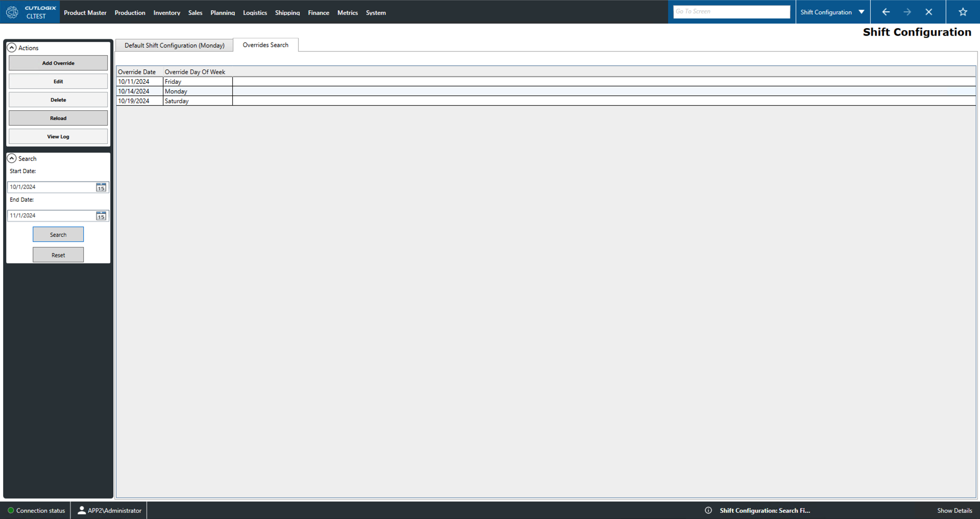Screen dimensions: 980x519
Task: Collapse the Actions panel
Action: [x=12, y=47]
